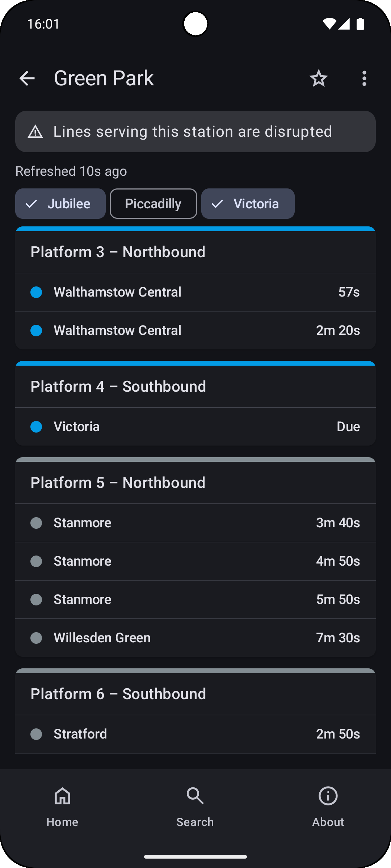The width and height of the screenshot is (391, 868).
Task: Tap the blue dot beside 57s Walthamstow Central
Action: [x=36, y=292]
